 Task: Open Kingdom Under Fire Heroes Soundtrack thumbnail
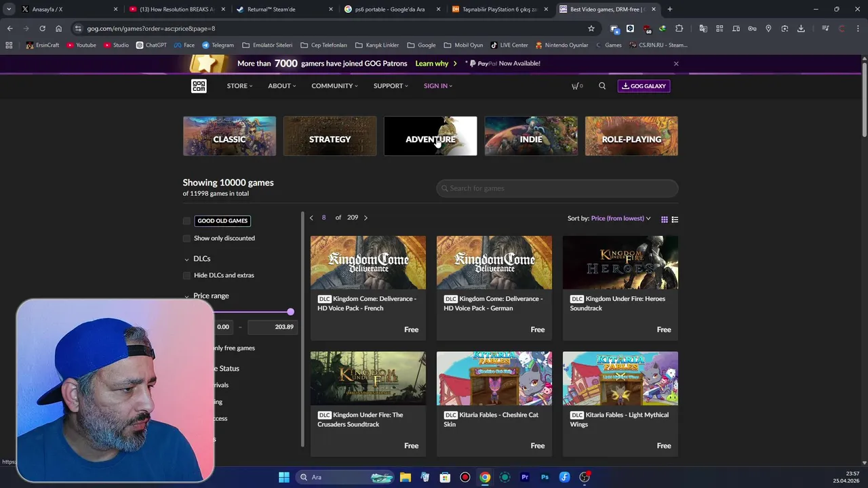pos(620,262)
